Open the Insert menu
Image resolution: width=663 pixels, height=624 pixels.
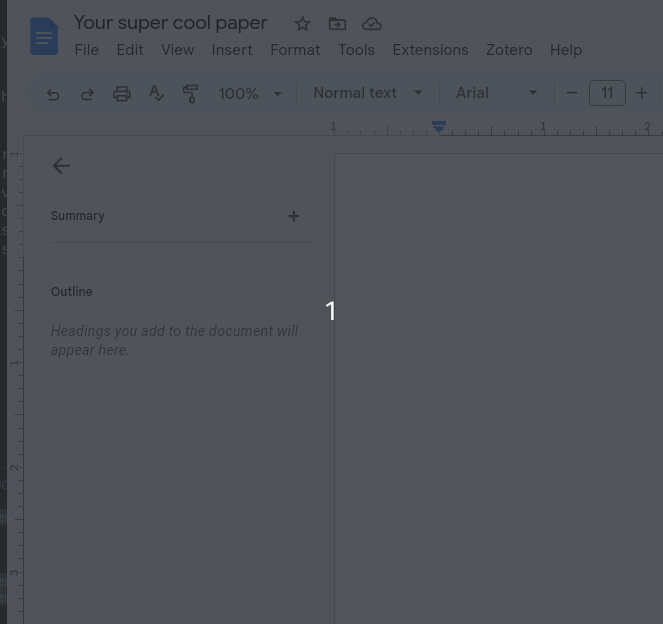coord(232,50)
